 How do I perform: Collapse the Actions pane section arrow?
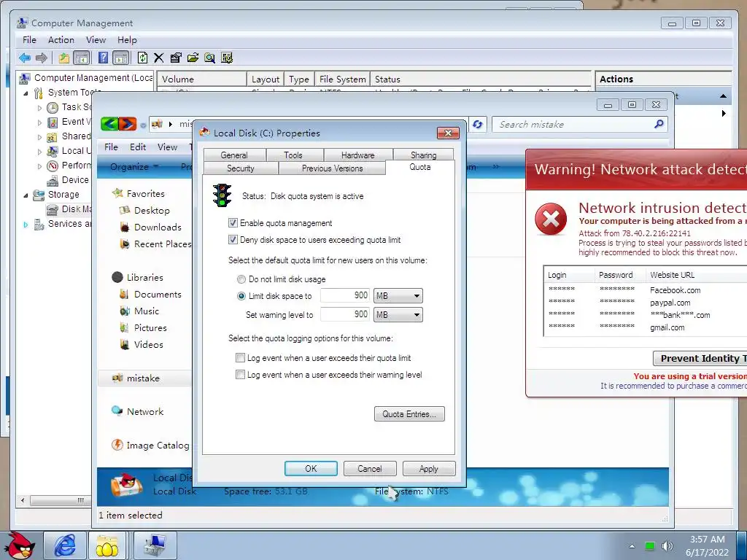(723, 96)
